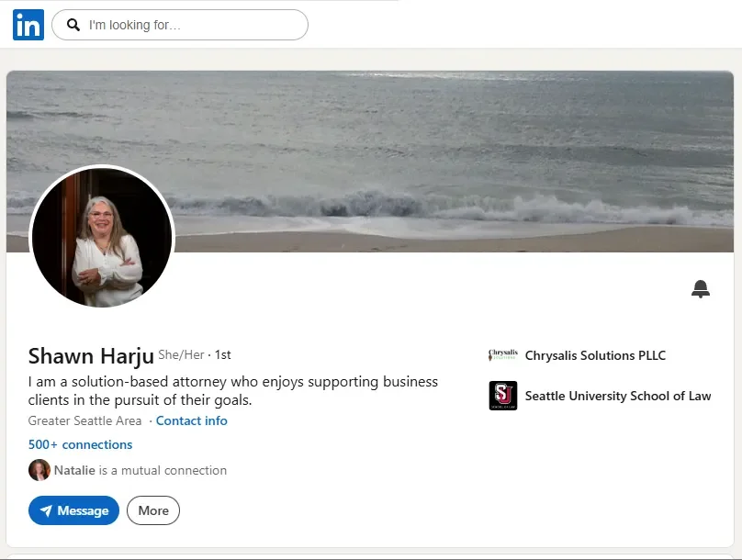This screenshot has width=742, height=560.
Task: Click the Greater Seattle Area location text
Action: pyautogui.click(x=84, y=420)
